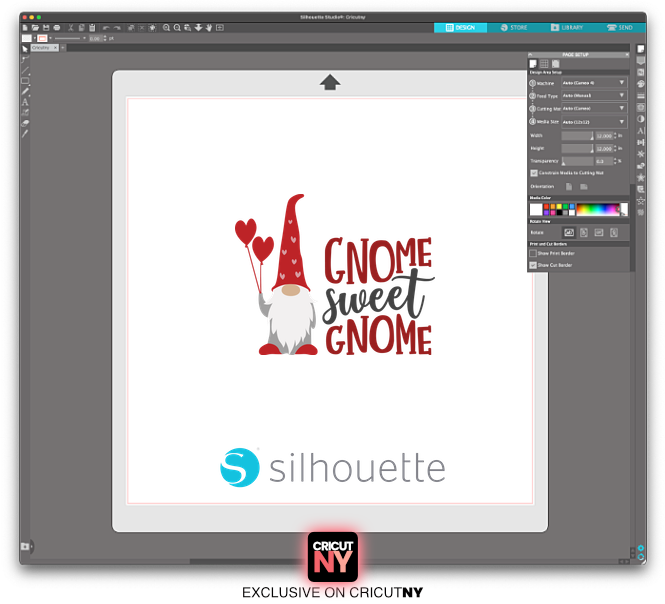
Task: Choose the Eraser tool
Action: click(x=25, y=123)
